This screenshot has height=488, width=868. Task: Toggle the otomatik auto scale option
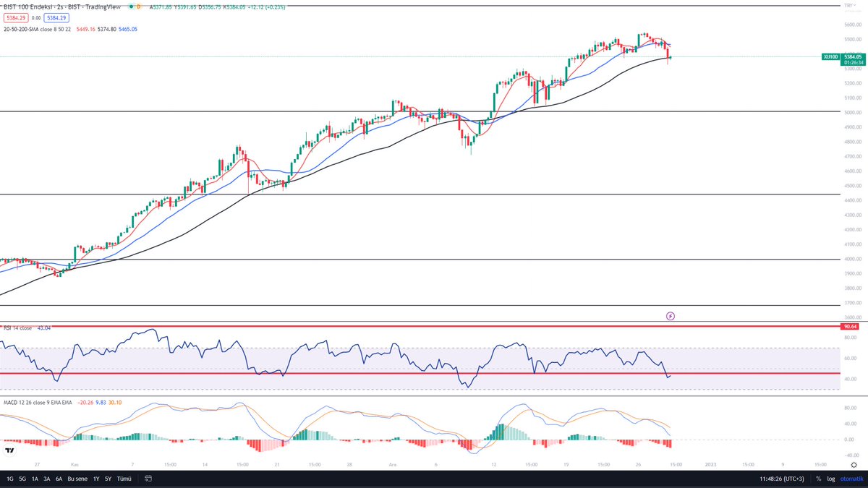tap(851, 479)
